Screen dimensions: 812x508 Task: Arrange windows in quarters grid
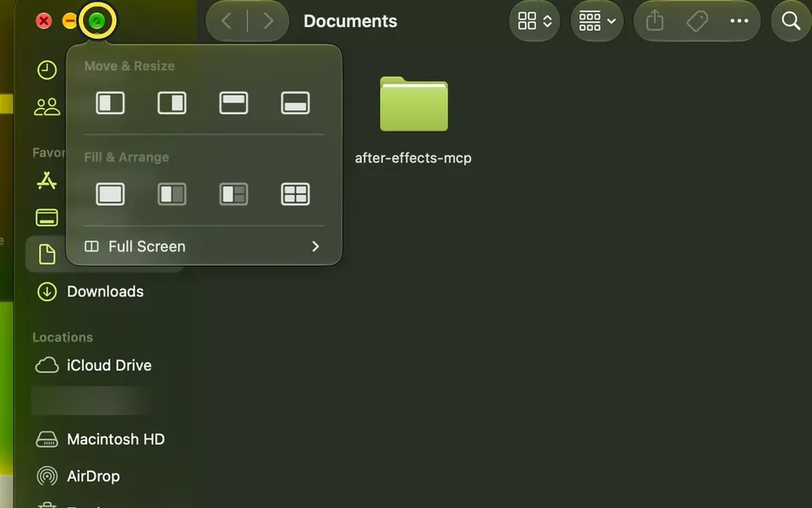tap(295, 195)
